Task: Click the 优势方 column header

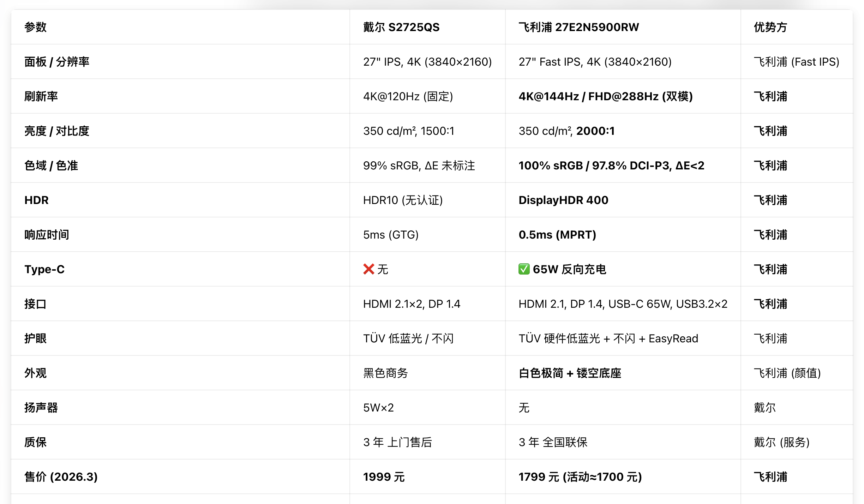Action: [770, 27]
